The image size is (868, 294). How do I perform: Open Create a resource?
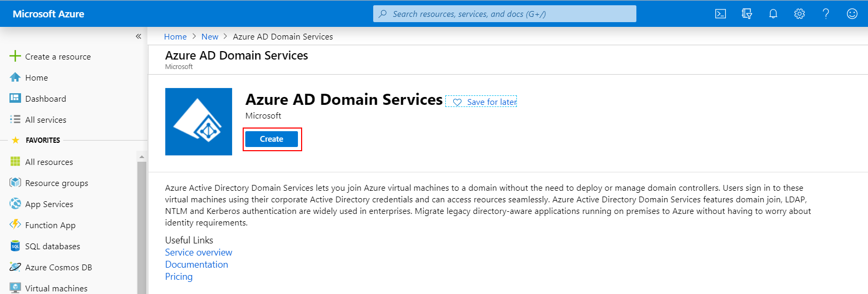point(58,56)
